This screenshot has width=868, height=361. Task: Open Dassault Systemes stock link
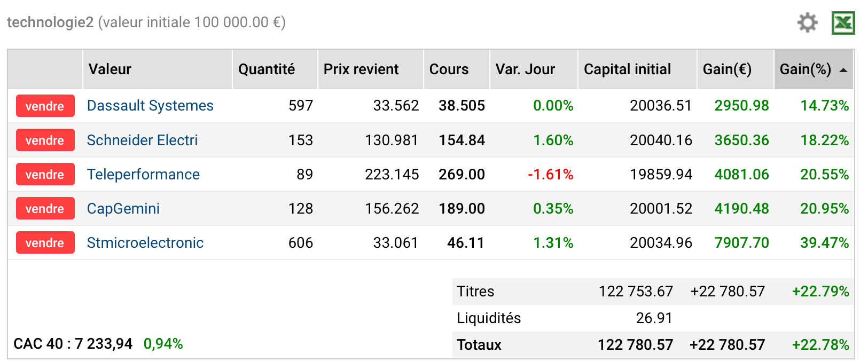[150, 106]
